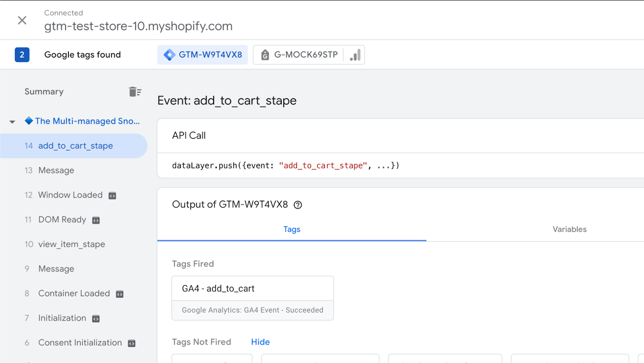This screenshot has height=363, width=644.
Task: Click the data layer icon beside Consent Initialization
Action: click(132, 343)
